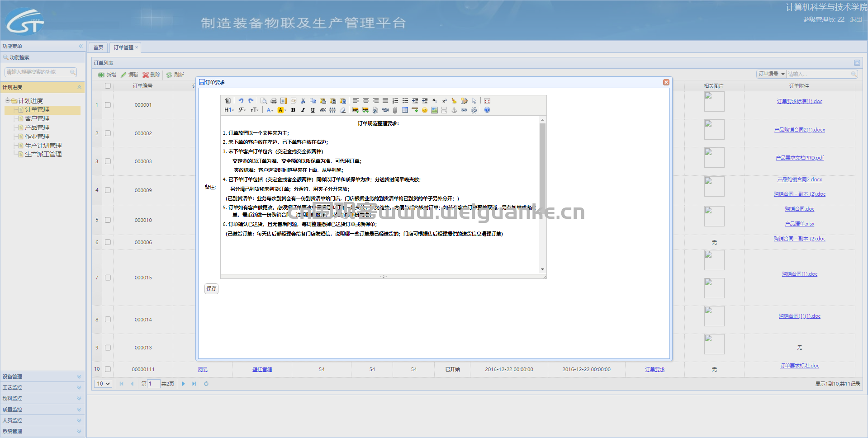The height and width of the screenshot is (438, 868).
Task: Tick the checkbox for order 000009
Action: pos(108,190)
